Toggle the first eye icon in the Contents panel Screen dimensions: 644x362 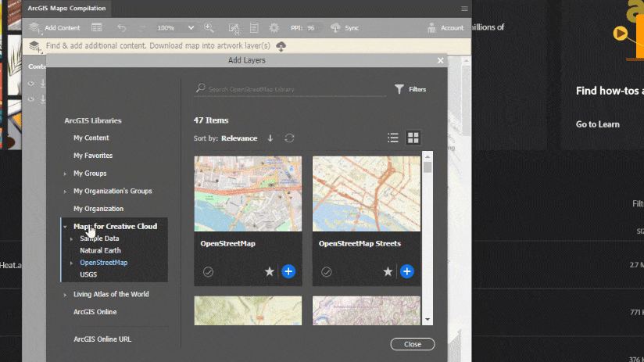31,84
